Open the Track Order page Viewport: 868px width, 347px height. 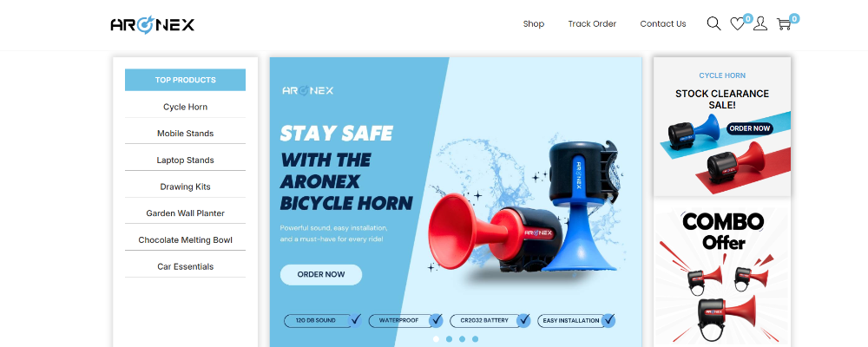pos(592,23)
